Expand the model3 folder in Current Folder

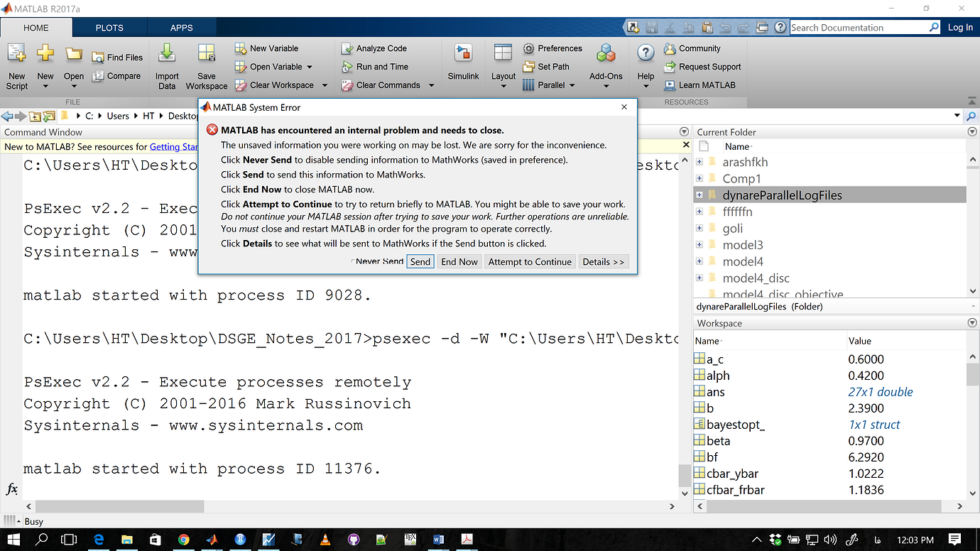699,244
